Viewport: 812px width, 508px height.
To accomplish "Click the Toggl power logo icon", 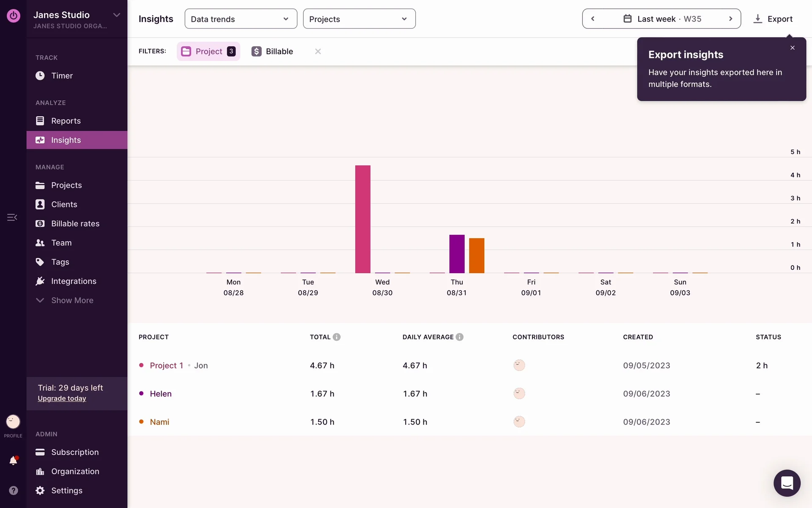I will click(13, 16).
